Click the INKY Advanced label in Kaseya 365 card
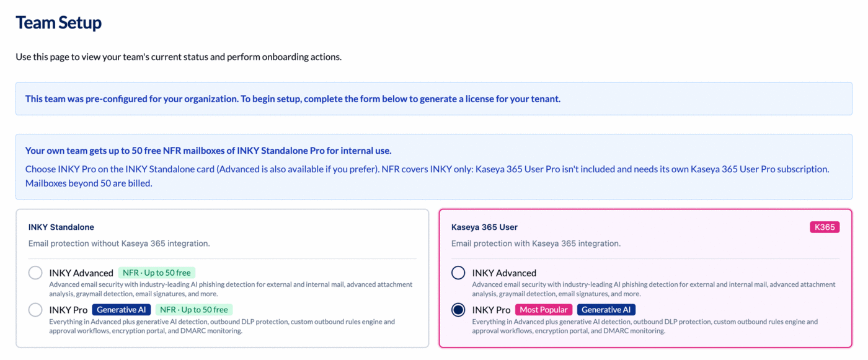Image resolution: width=868 pixels, height=360 pixels. click(x=504, y=273)
